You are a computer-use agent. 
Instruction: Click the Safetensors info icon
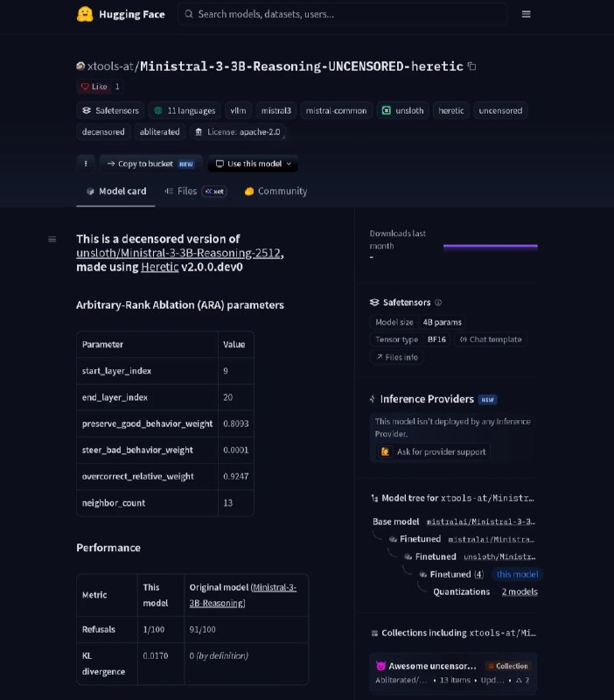point(438,303)
